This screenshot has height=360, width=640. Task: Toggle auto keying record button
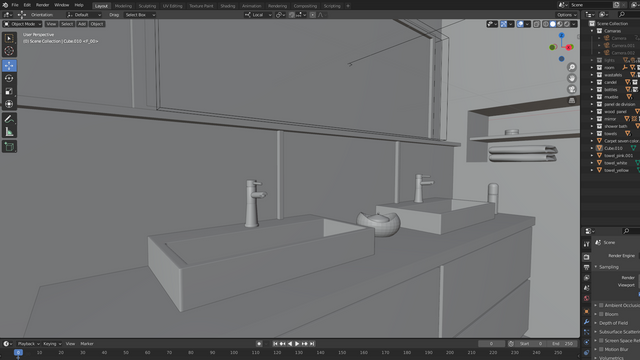[x=259, y=344]
